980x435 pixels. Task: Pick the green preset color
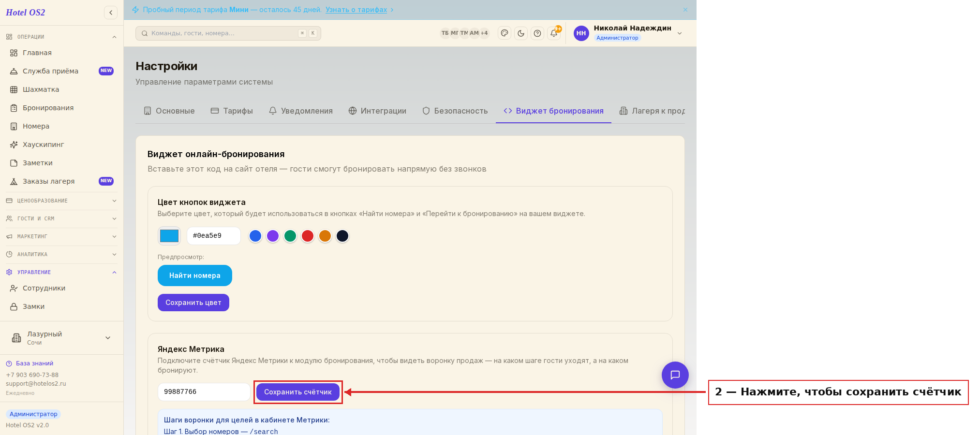(290, 236)
